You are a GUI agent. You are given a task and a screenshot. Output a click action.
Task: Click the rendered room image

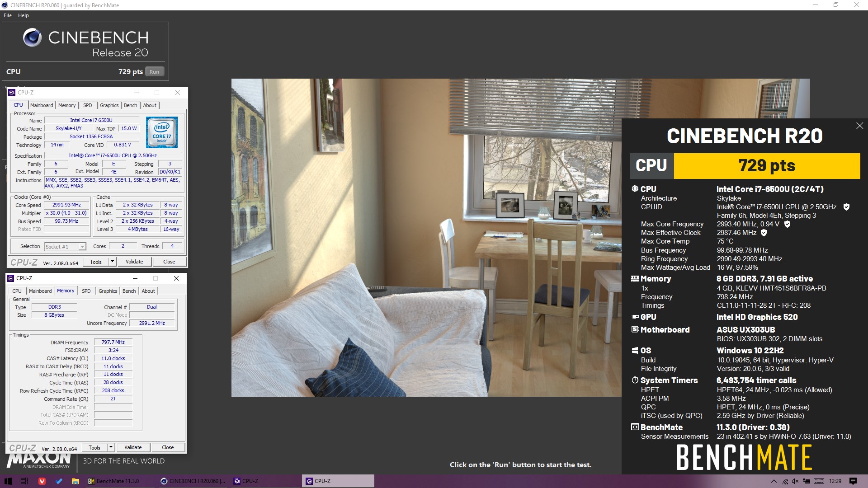pyautogui.click(x=426, y=238)
